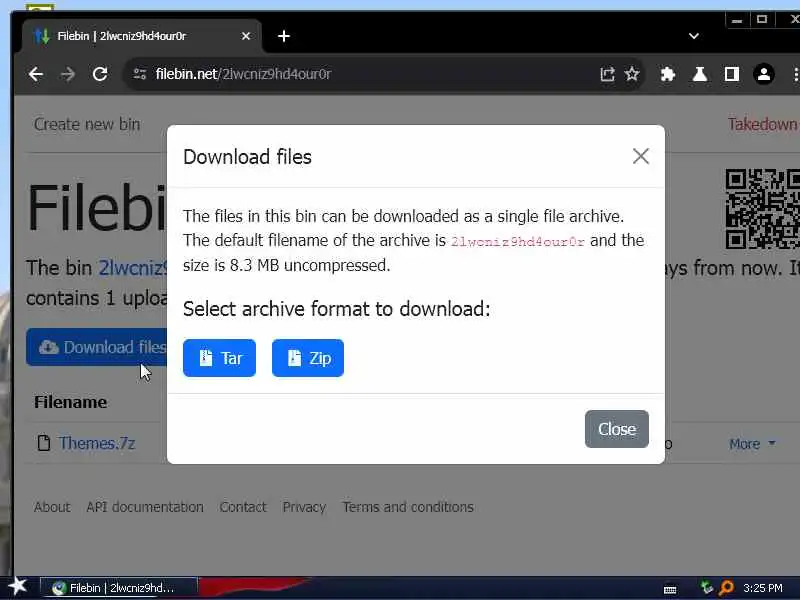Viewport: 800px width, 600px height.
Task: Bookmark this tab with the star icon
Action: pyautogui.click(x=632, y=74)
